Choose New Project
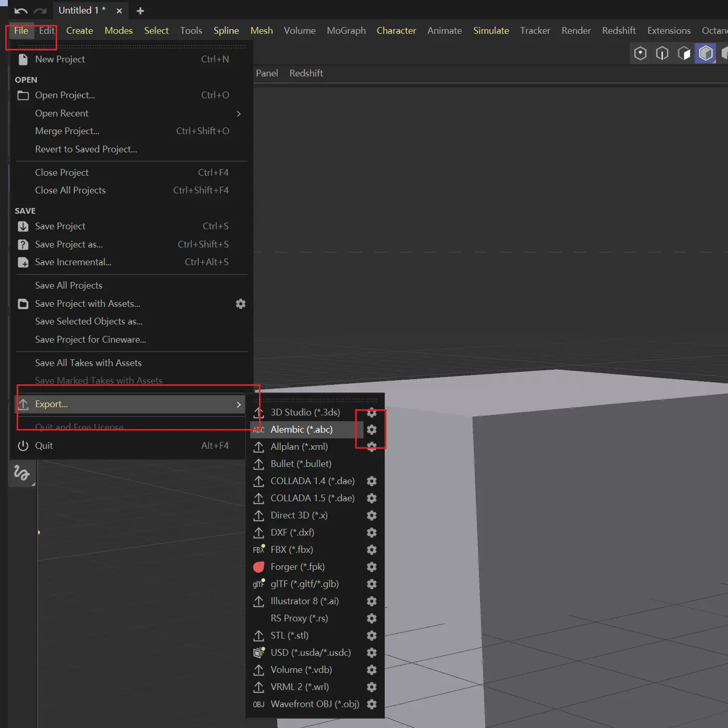Viewport: 728px width, 728px height. [x=128, y=59]
